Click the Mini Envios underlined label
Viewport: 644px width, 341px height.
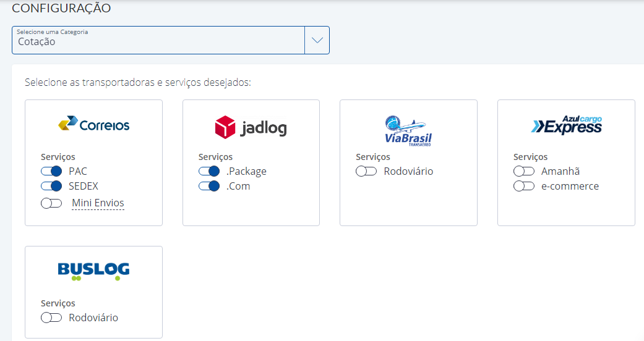[x=98, y=203]
